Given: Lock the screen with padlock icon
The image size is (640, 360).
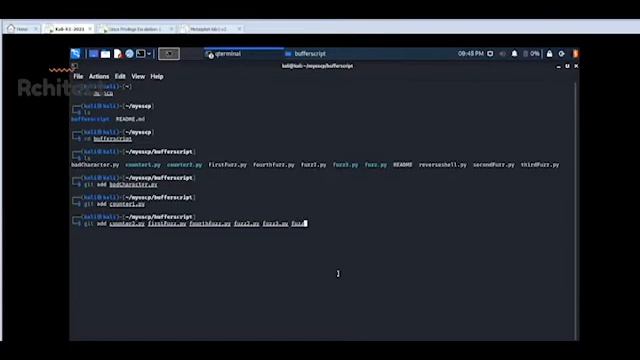Looking at the screenshot, I should click(x=549, y=54).
